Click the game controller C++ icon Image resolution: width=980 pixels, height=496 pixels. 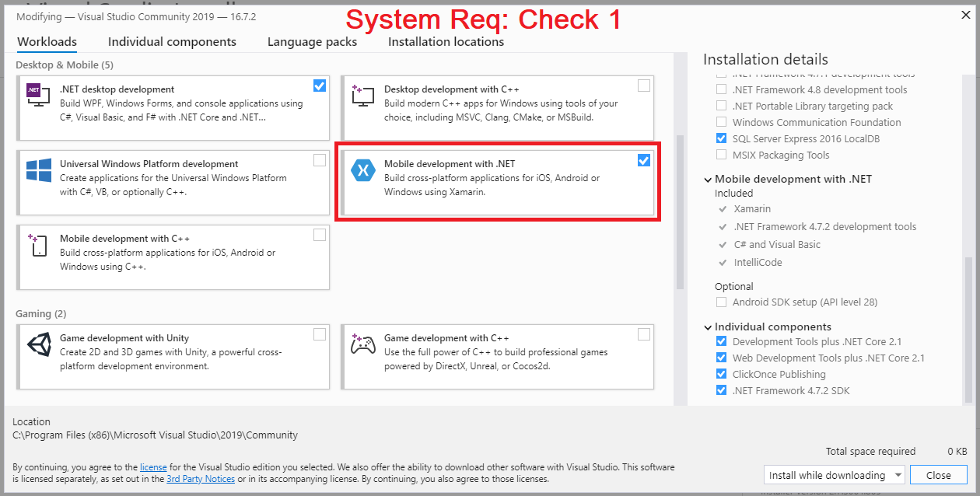point(363,344)
